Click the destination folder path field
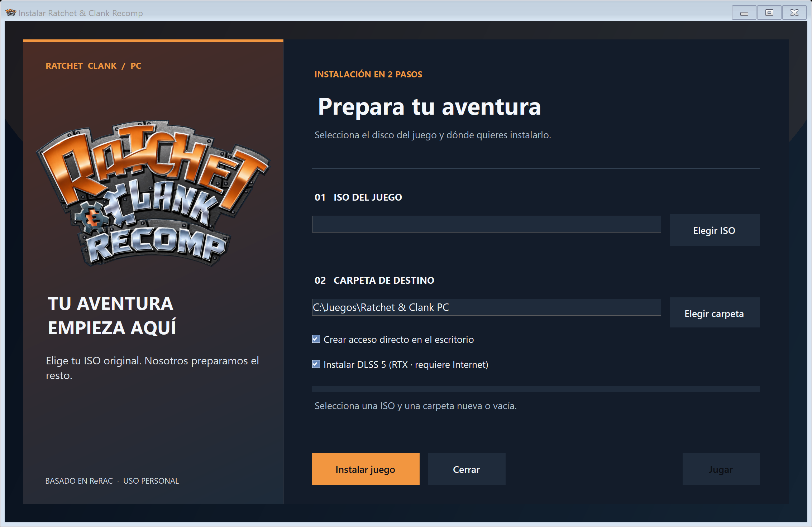The height and width of the screenshot is (527, 812). (x=486, y=307)
